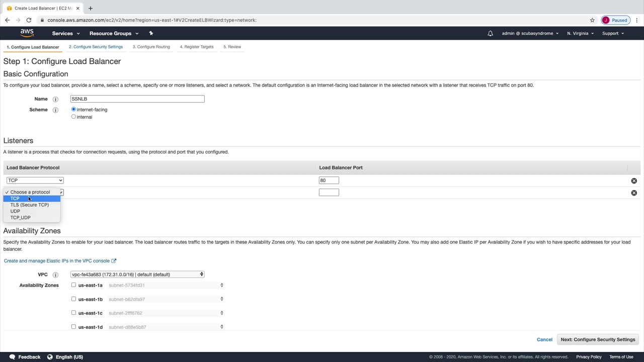
Task: Go to the Configure Load Balancer step tab
Action: 33,47
